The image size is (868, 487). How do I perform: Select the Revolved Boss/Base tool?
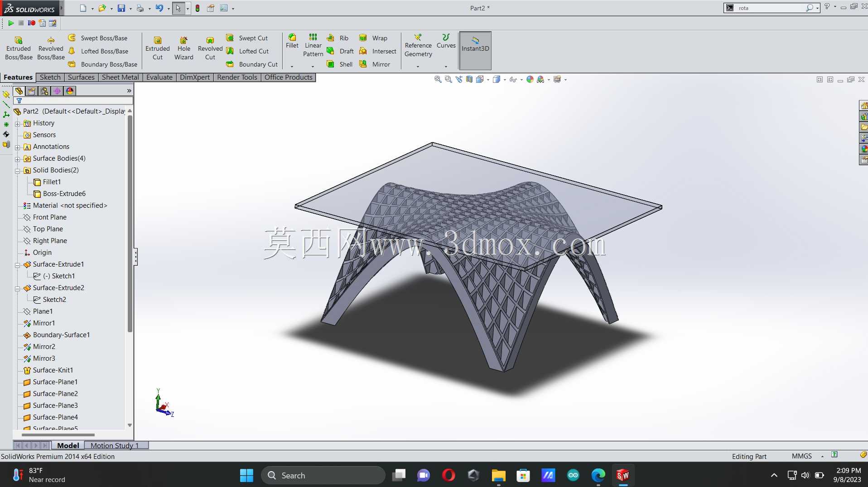click(51, 48)
